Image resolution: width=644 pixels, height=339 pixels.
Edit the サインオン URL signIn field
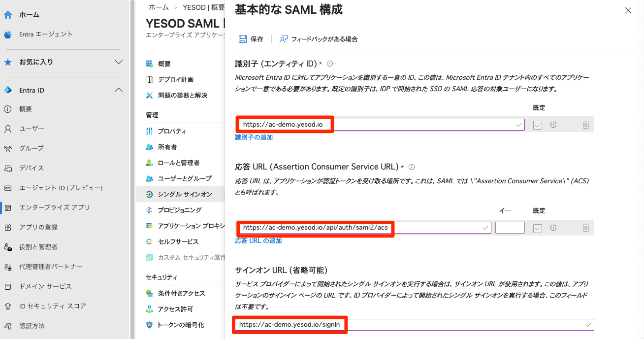pos(415,325)
